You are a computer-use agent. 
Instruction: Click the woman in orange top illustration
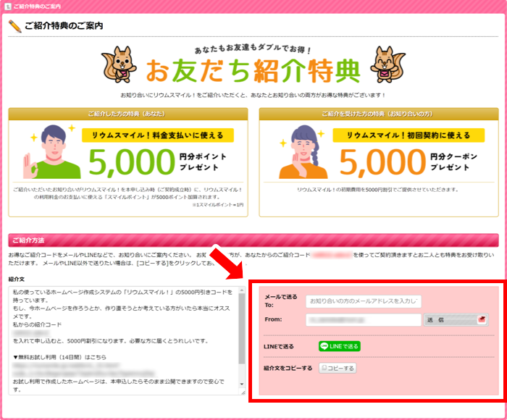coord(303,151)
